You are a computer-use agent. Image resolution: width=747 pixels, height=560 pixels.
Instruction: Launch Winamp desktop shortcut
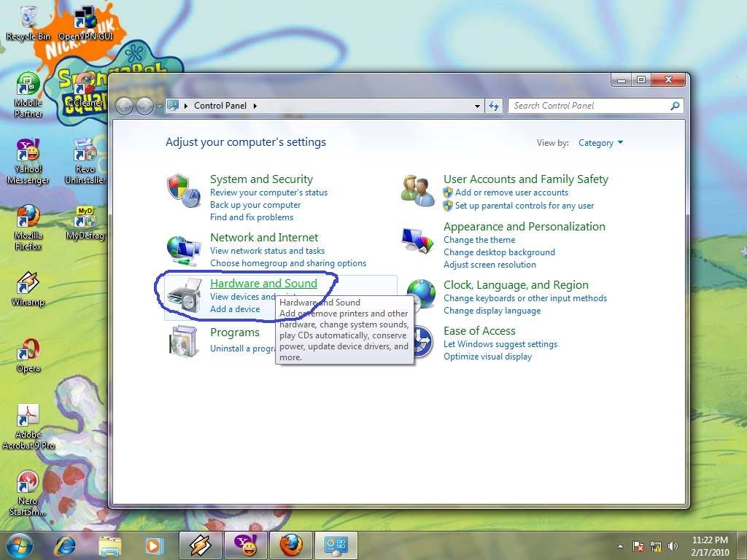tap(28, 289)
